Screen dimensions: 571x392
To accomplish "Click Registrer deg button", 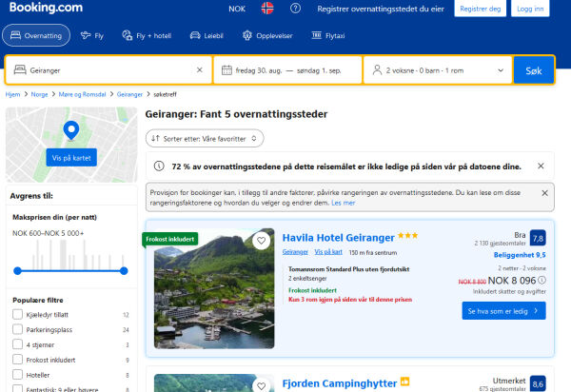I will click(x=481, y=9).
